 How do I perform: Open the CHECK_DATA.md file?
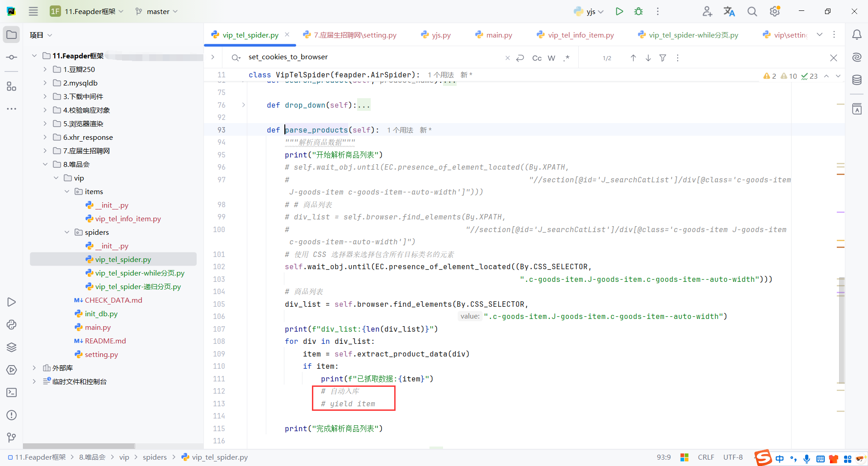point(114,300)
